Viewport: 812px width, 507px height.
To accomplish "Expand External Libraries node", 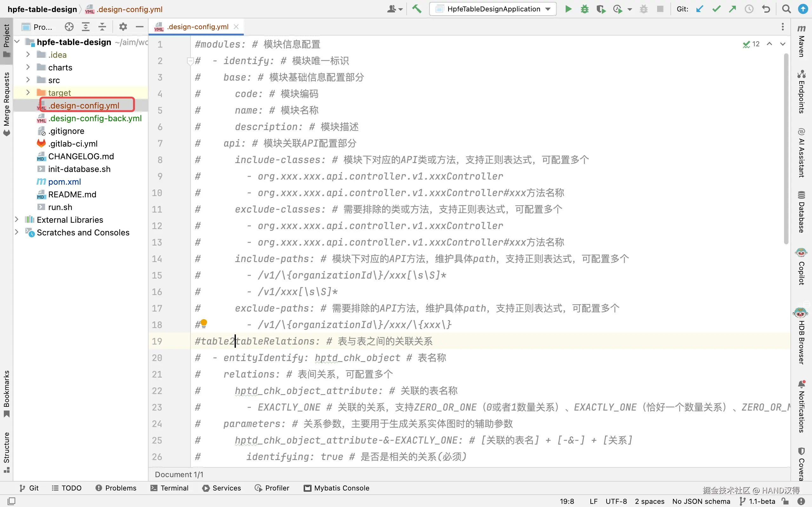I will [x=17, y=220].
